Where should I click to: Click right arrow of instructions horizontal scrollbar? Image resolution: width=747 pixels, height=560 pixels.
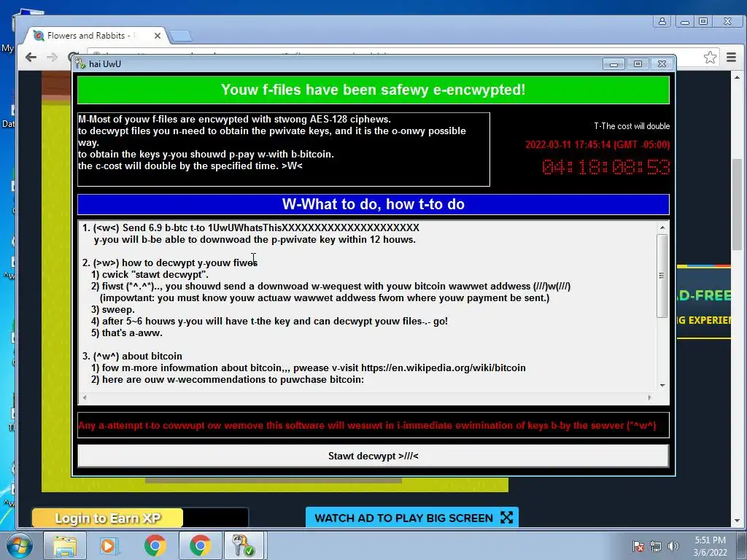coord(649,397)
